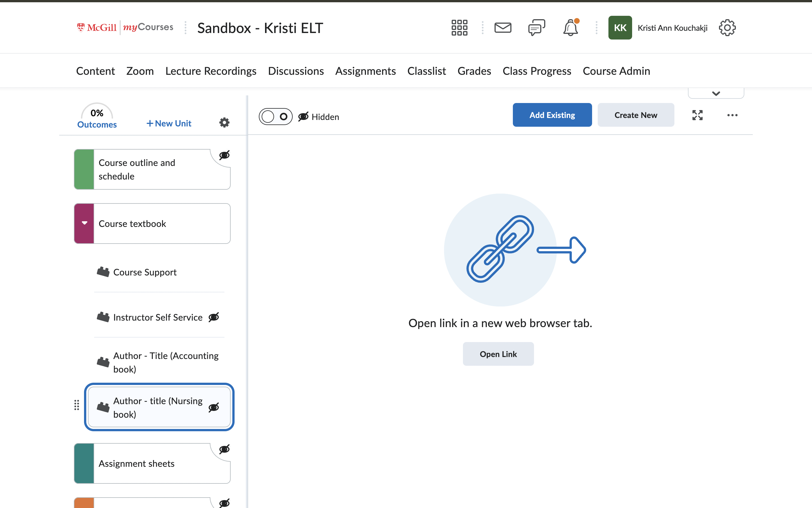This screenshot has height=508, width=812.
Task: Collapse the Course textbook unit arrow
Action: [x=85, y=223]
